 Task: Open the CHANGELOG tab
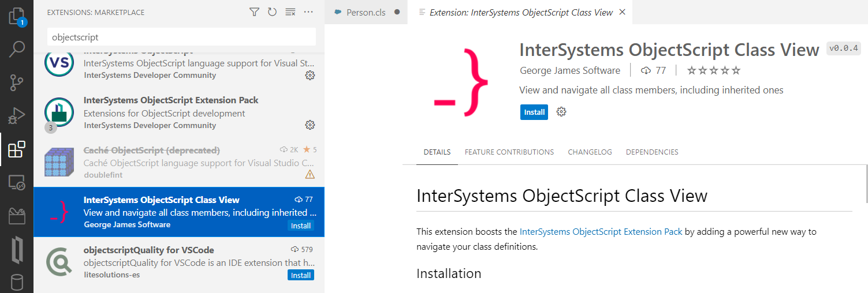[x=590, y=152]
